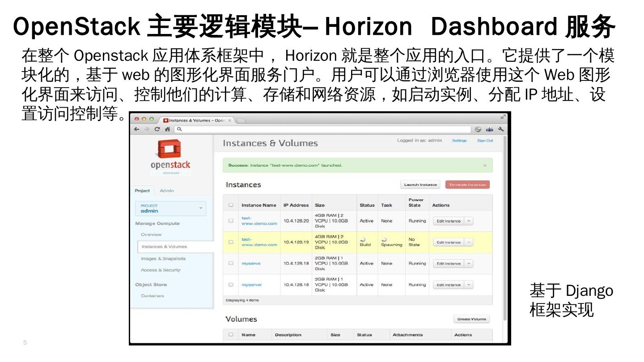This screenshot has height=362, width=644.
Task: Switch to the Project tab
Action: click(143, 191)
